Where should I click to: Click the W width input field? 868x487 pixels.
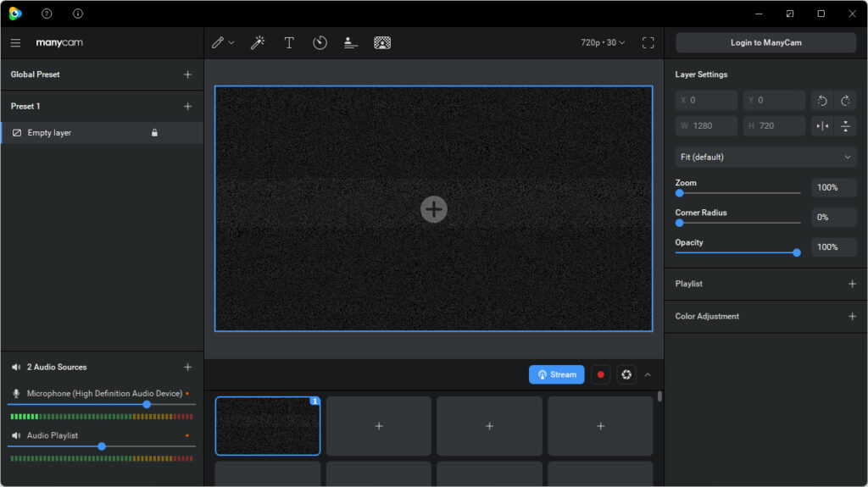tap(706, 126)
